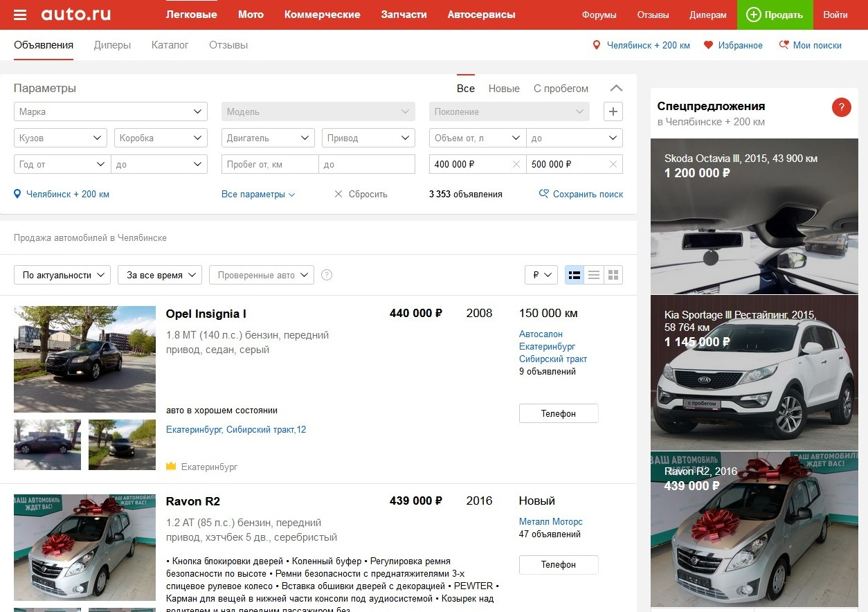The image size is (868, 612).
Task: Expand Все параметры link
Action: click(x=258, y=195)
